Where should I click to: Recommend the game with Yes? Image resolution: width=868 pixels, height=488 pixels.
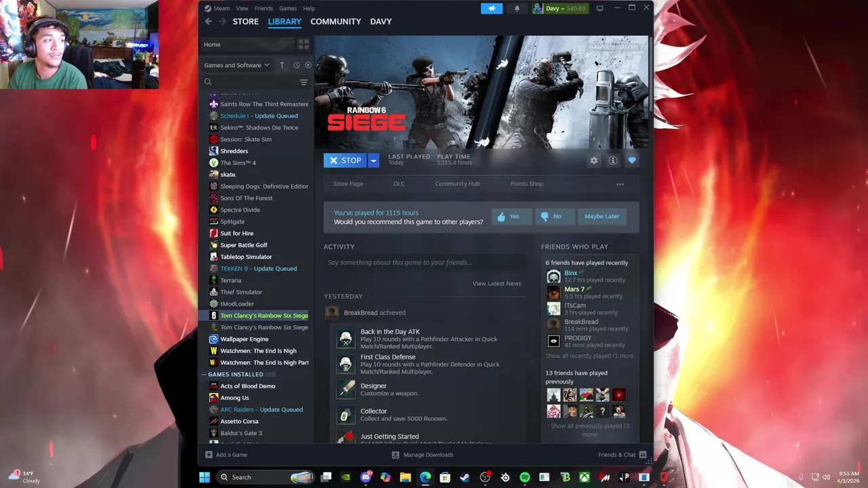pos(512,216)
